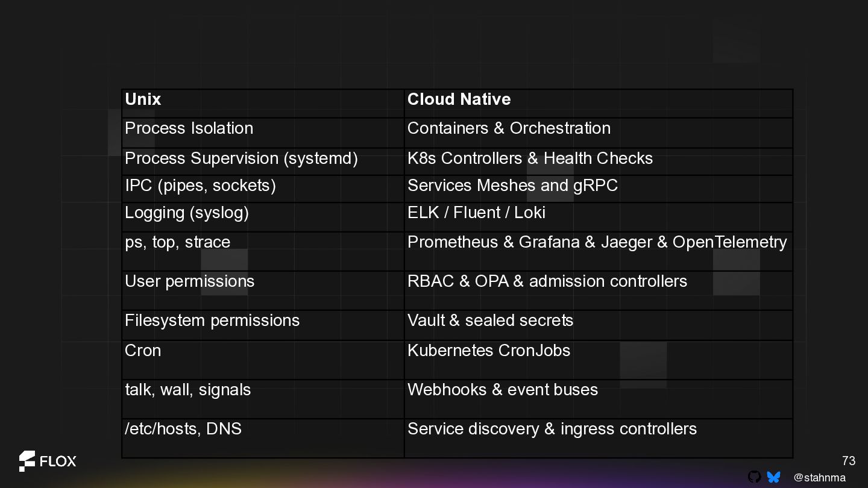Click the Filesystem permissions cell

coord(263,325)
